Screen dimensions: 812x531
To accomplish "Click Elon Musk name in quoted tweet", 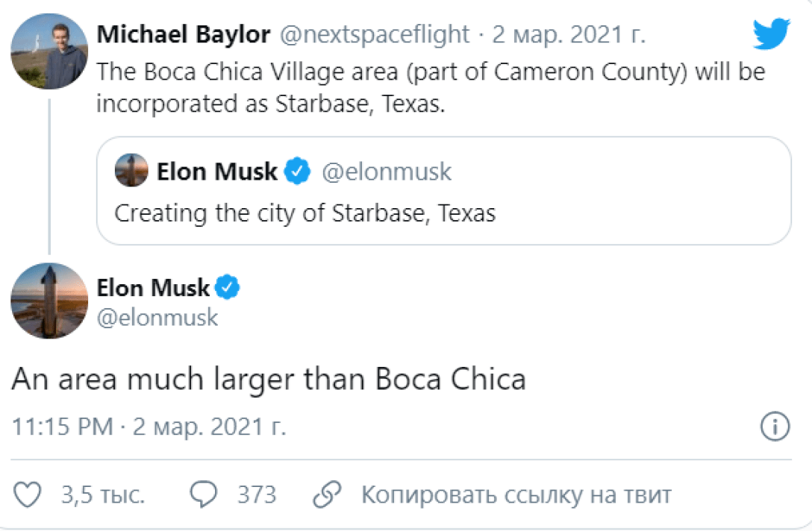I will point(216,172).
